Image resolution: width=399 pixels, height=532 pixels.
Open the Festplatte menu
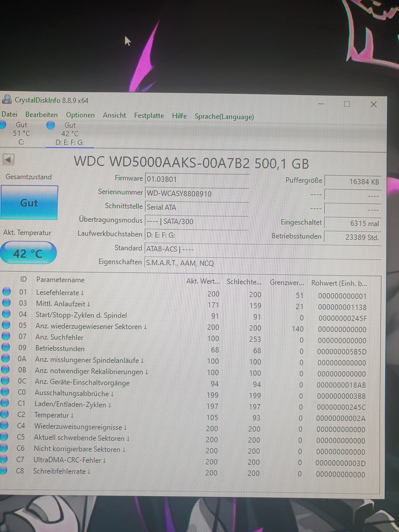(x=149, y=116)
